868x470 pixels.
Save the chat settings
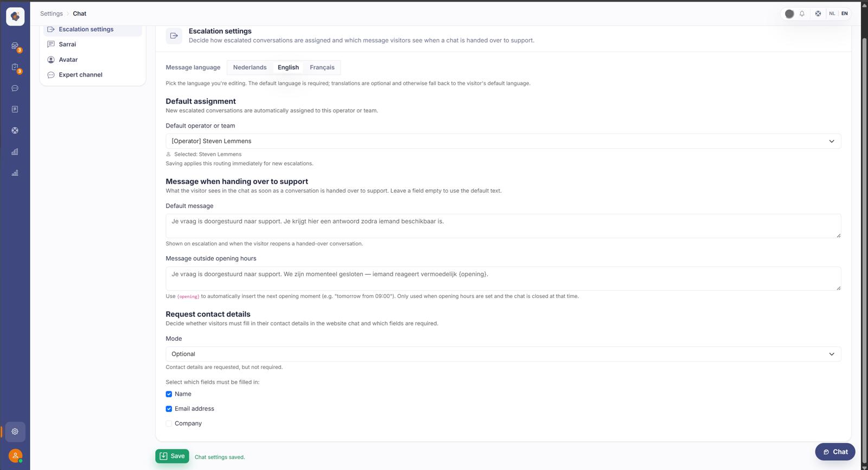coord(172,456)
